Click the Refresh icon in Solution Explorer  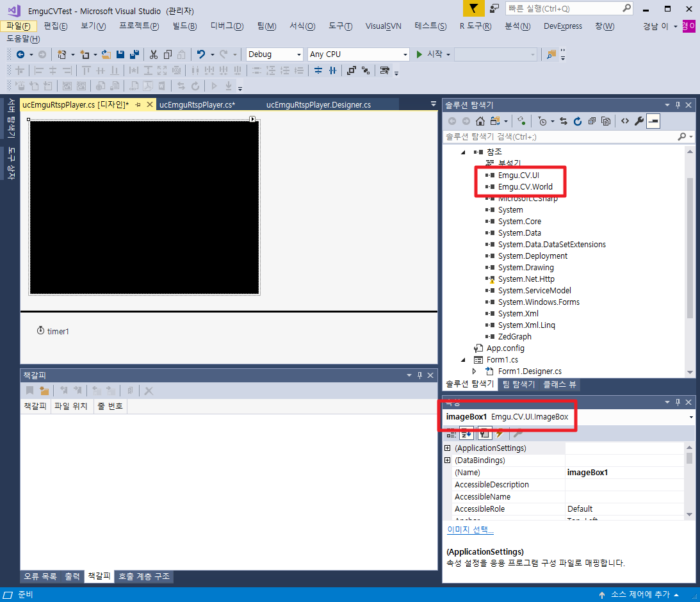[577, 121]
